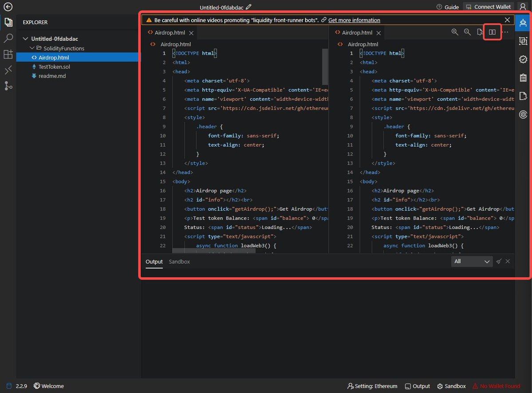Screen dimensions: 532x393
Task: Close the output panel with X
Action: [508, 261]
